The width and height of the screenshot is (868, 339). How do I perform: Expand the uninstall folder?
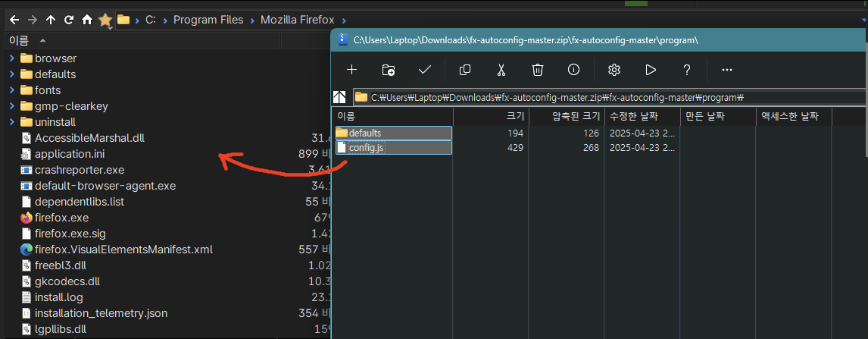pos(11,122)
